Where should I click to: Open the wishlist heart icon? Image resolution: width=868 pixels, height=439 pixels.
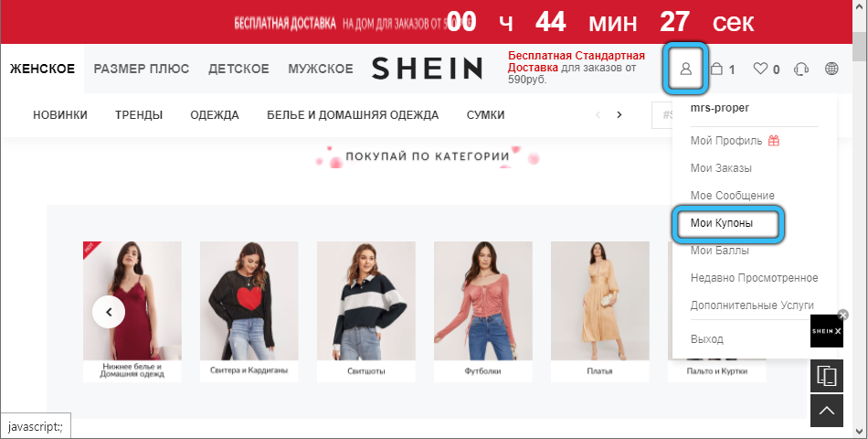pyautogui.click(x=760, y=69)
